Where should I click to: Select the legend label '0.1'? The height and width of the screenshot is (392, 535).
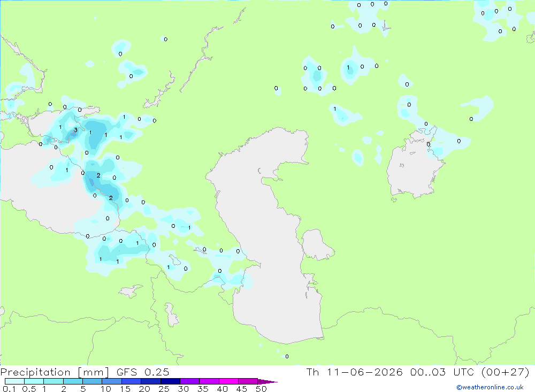pos(9,389)
